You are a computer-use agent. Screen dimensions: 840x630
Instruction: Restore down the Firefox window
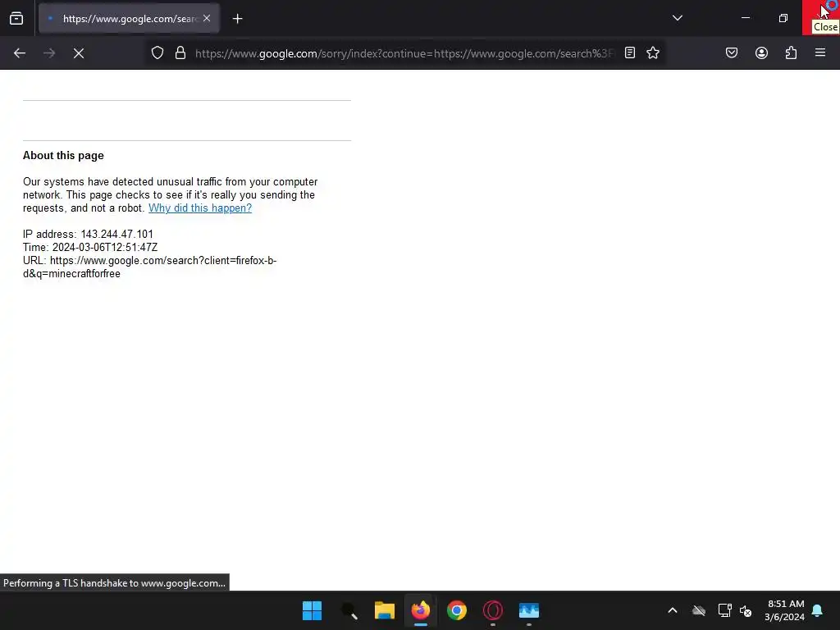coord(783,18)
